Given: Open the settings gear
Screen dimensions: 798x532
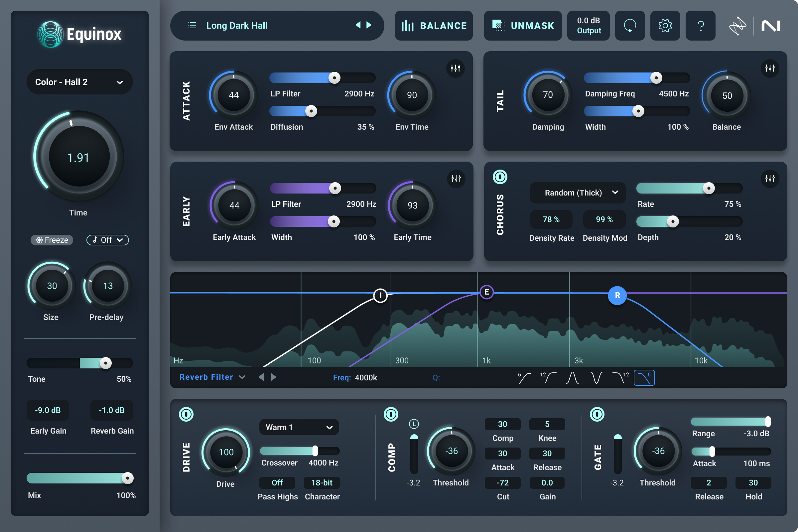Looking at the screenshot, I should pyautogui.click(x=665, y=26).
